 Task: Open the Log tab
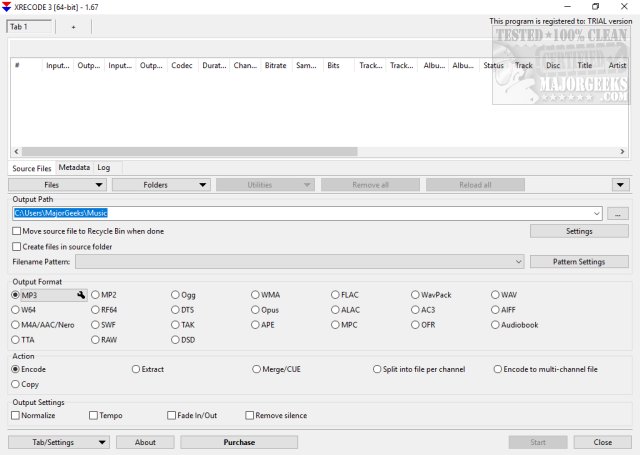(x=104, y=167)
